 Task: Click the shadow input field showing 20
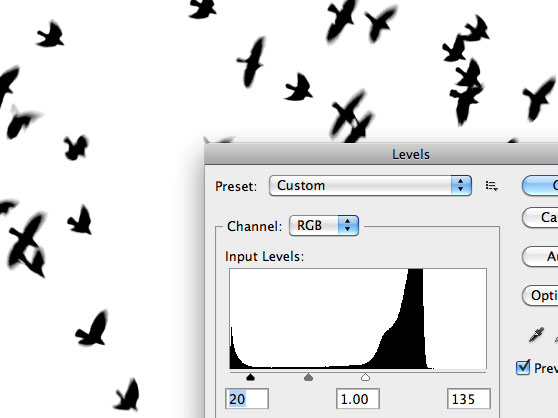pos(247,399)
